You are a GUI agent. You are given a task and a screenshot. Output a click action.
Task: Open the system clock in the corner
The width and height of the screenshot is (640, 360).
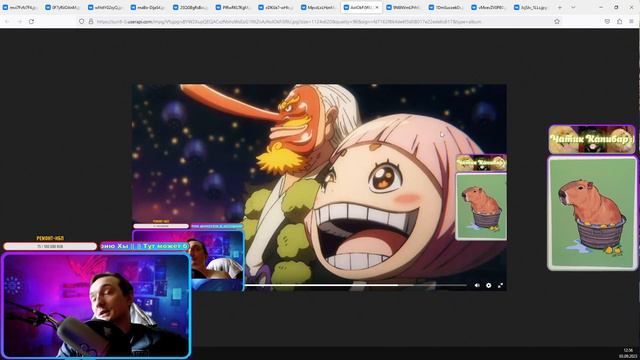pyautogui.click(x=628, y=353)
